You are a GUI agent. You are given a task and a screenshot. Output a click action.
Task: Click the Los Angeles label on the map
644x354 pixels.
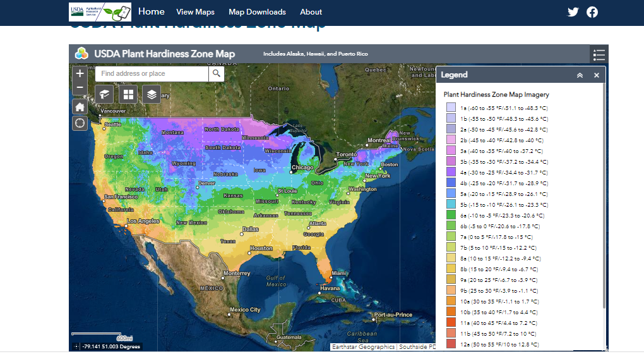pyautogui.click(x=143, y=221)
